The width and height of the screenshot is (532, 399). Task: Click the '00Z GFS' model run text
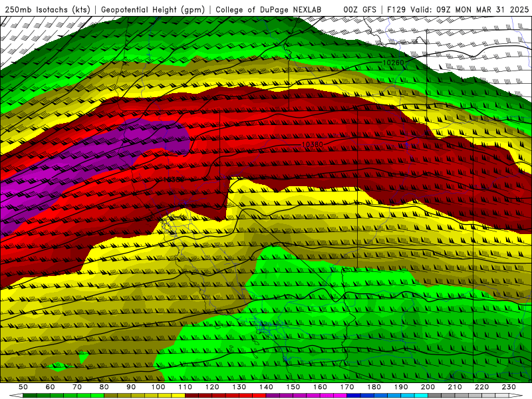(360, 9)
